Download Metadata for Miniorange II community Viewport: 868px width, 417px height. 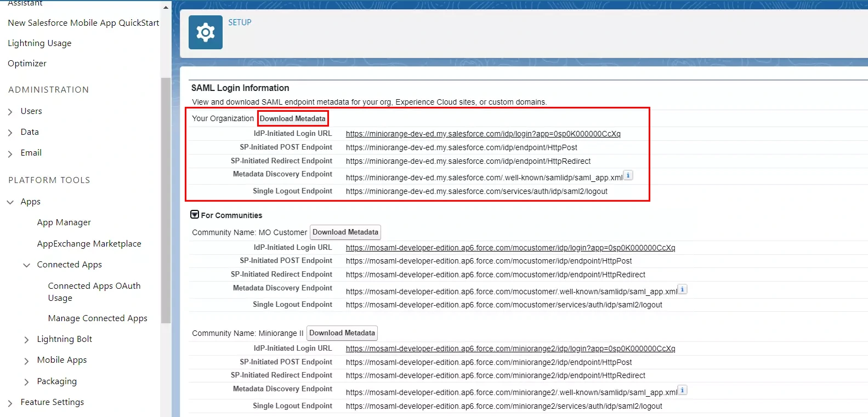342,333
